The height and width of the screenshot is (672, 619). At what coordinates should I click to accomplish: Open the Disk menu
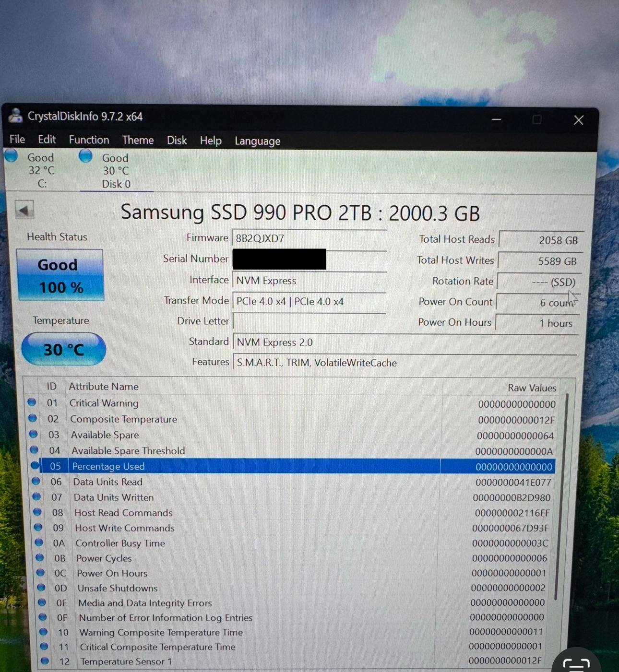177,140
